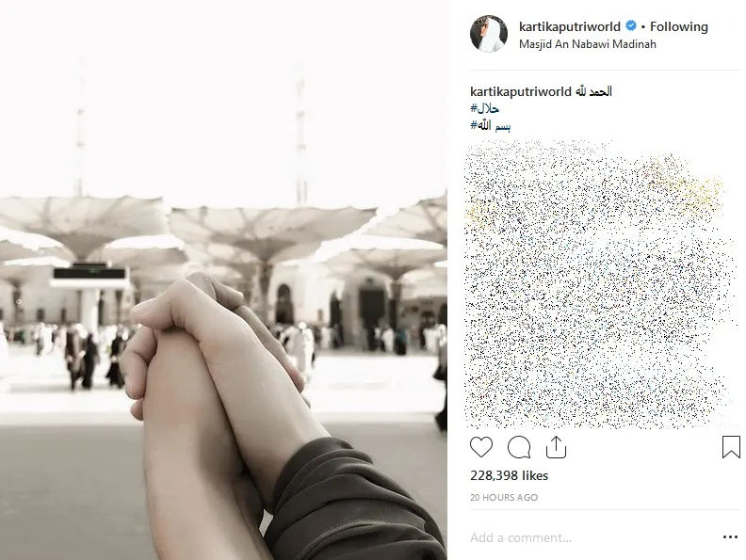Click the Arabic caption text الحمد لله
Screen dimensions: 746x560
coord(593,91)
